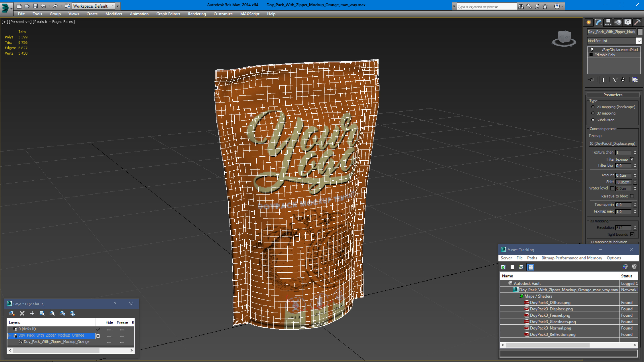Click the favorites star icon in title bar

click(x=545, y=6)
